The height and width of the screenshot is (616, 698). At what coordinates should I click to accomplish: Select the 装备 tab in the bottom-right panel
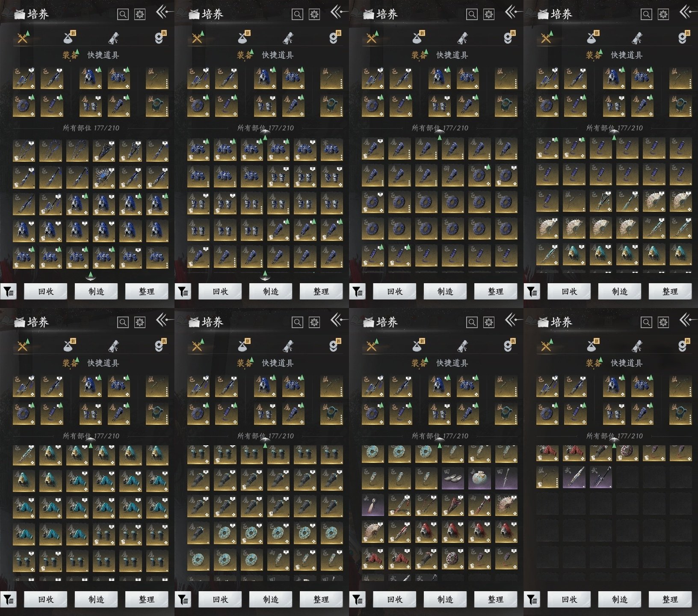(x=594, y=363)
